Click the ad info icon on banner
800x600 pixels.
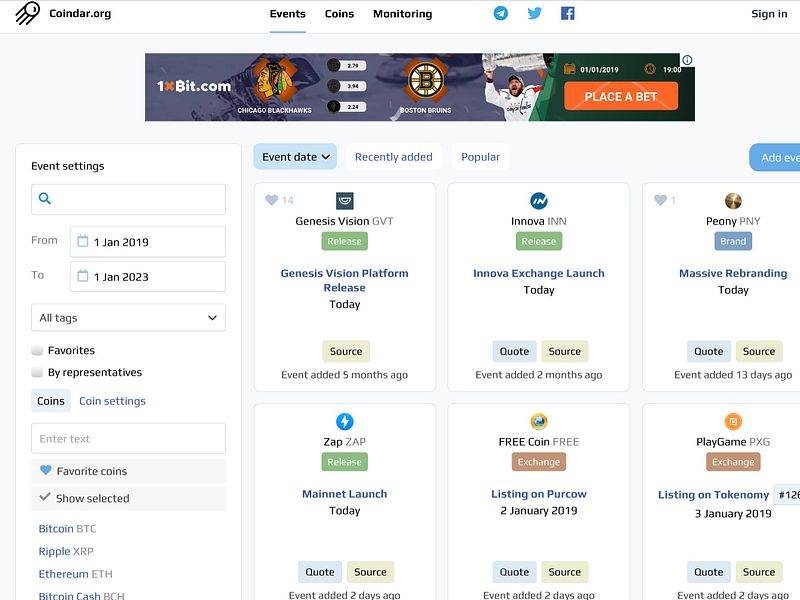click(x=687, y=60)
